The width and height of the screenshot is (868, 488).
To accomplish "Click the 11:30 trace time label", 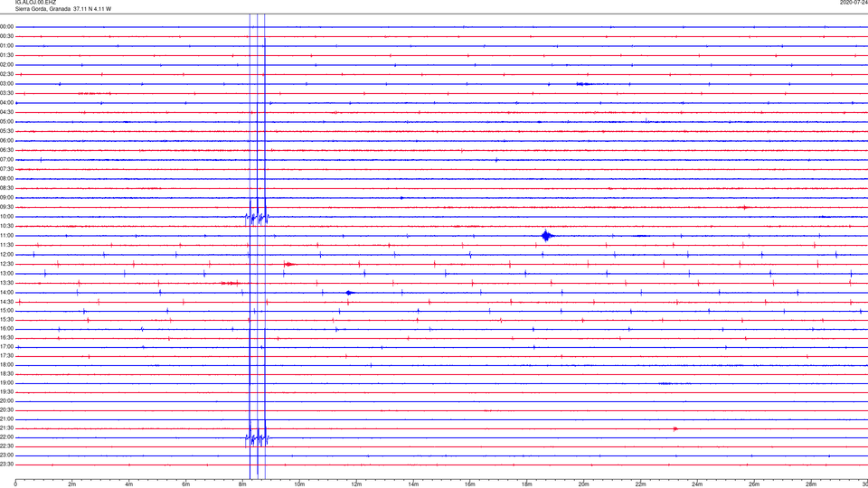I will (x=7, y=245).
